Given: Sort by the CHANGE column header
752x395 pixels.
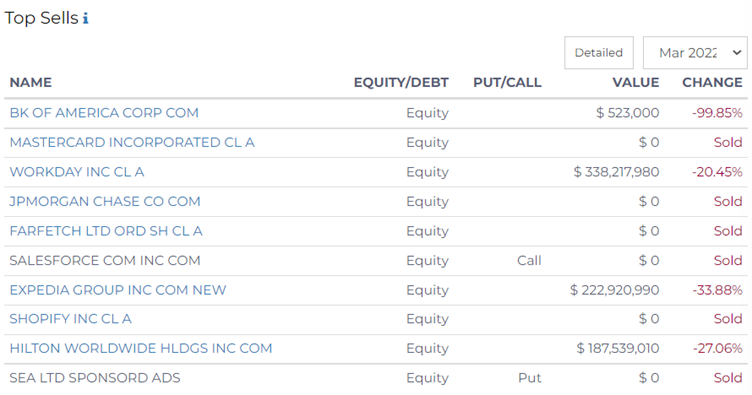Looking at the screenshot, I should pyautogui.click(x=712, y=82).
